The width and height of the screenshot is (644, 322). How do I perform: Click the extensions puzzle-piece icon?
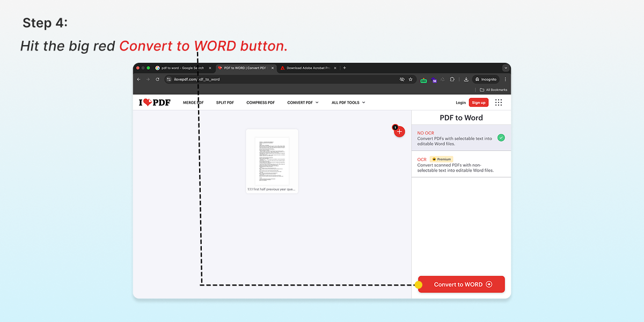pyautogui.click(x=452, y=79)
